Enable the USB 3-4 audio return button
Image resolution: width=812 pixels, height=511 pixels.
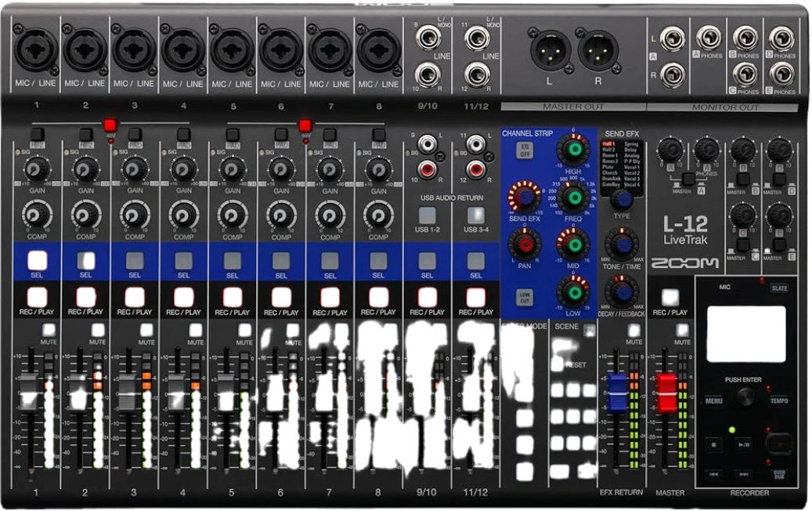[476, 215]
